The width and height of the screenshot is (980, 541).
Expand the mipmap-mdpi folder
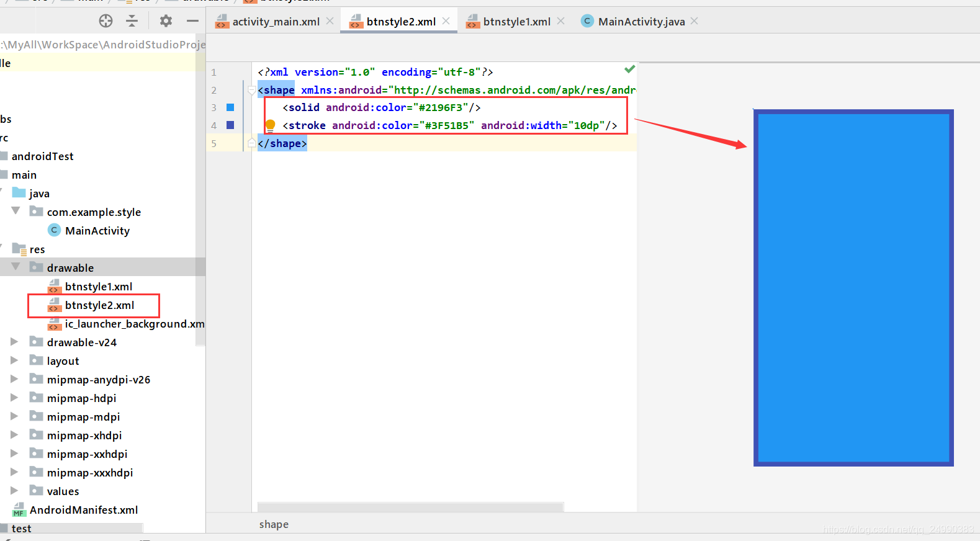tap(14, 416)
